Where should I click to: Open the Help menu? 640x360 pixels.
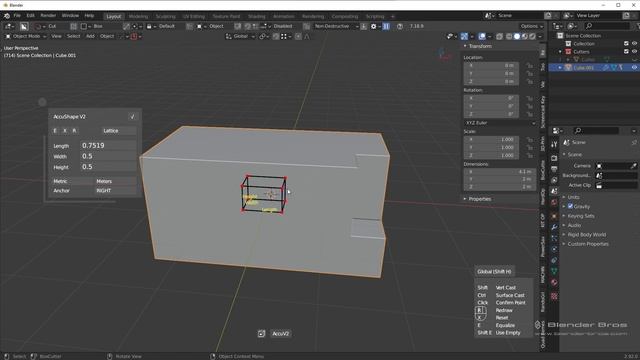[89, 16]
